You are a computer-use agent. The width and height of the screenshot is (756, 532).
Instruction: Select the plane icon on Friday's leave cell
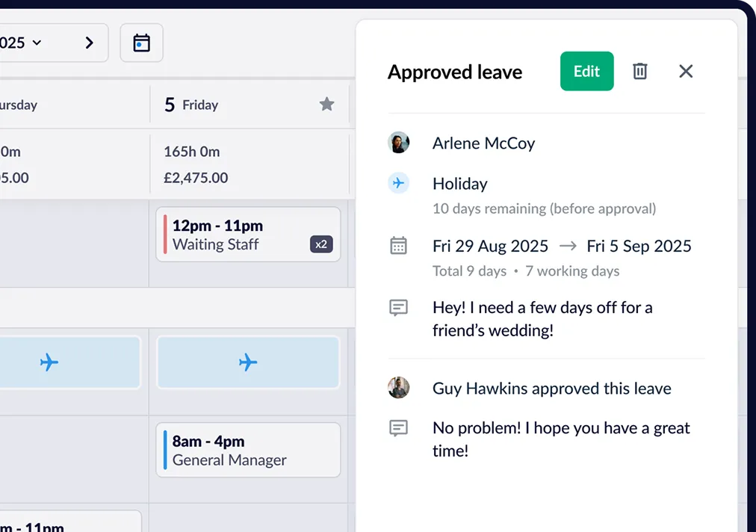248,362
